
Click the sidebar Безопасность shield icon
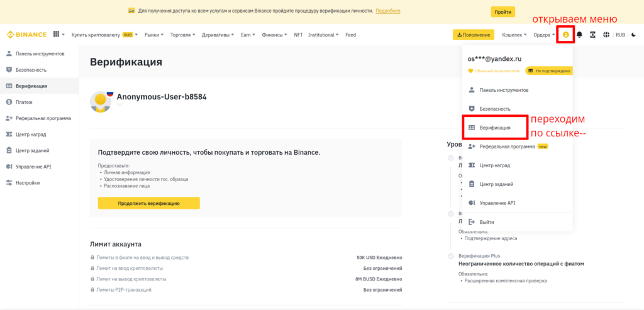pos(9,70)
